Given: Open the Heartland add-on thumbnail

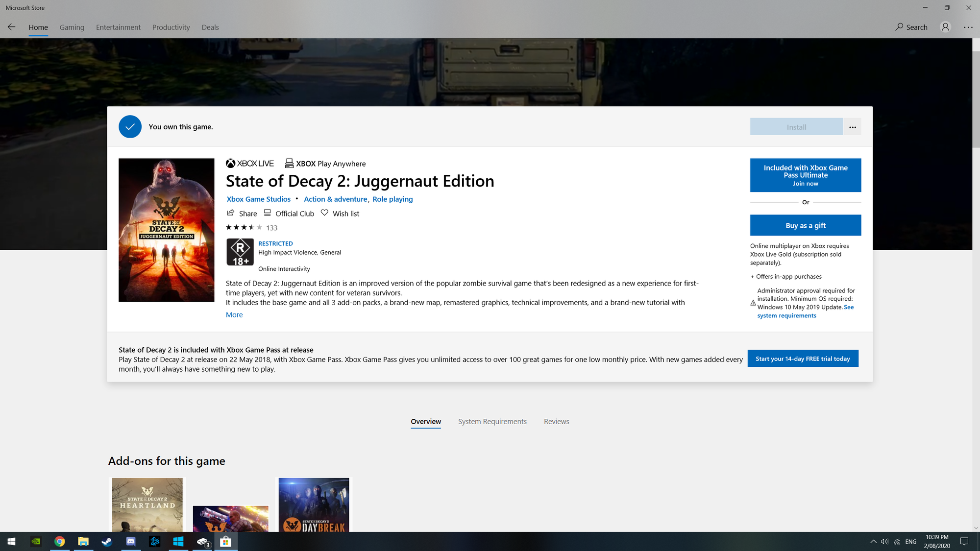Looking at the screenshot, I should 147,504.
